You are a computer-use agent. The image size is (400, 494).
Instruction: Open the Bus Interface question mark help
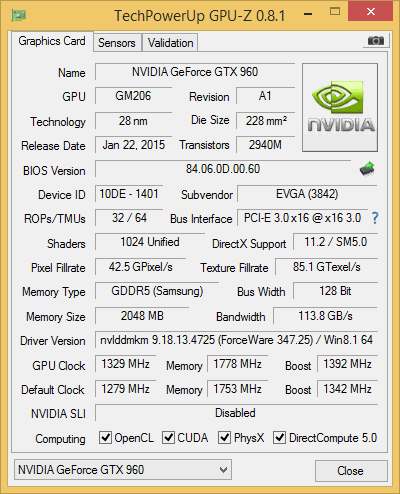click(x=375, y=218)
